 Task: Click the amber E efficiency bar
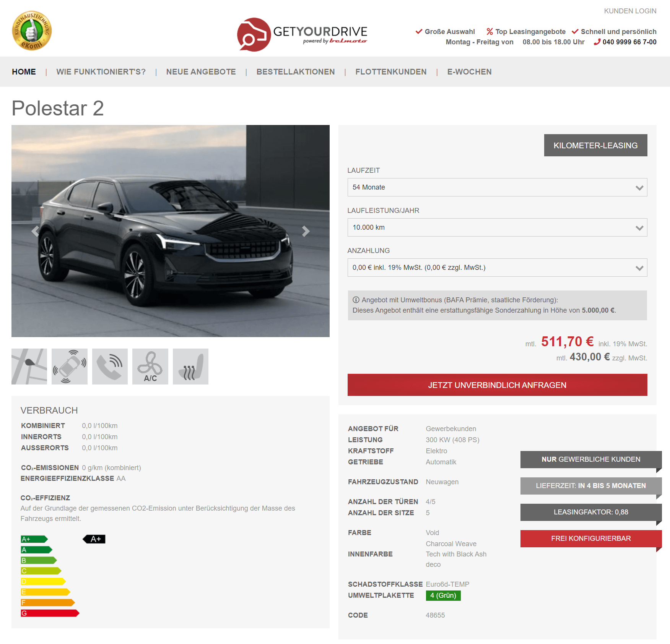(x=46, y=592)
